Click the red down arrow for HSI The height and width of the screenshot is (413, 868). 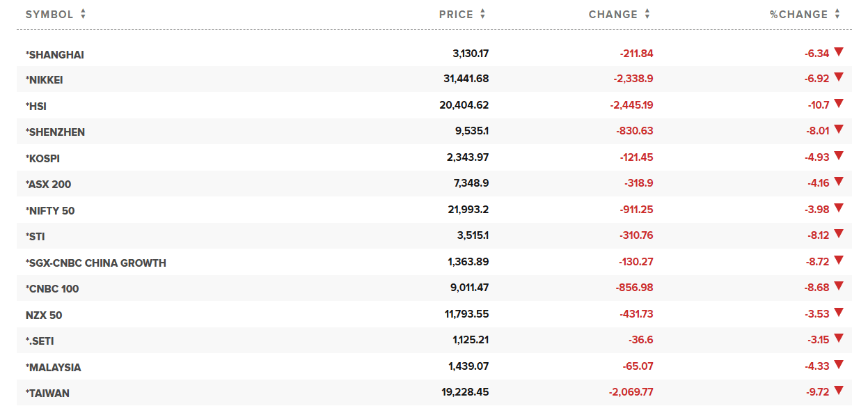(x=839, y=104)
